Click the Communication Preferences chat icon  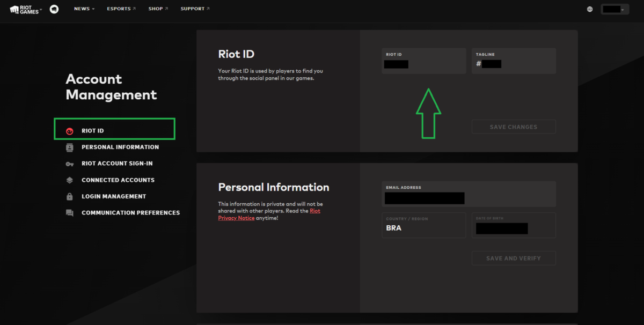tap(69, 213)
